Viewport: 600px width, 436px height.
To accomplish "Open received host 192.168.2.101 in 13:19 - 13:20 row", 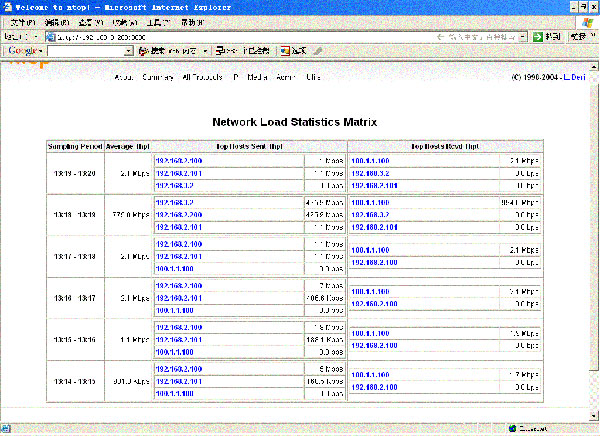I will tap(374, 186).
